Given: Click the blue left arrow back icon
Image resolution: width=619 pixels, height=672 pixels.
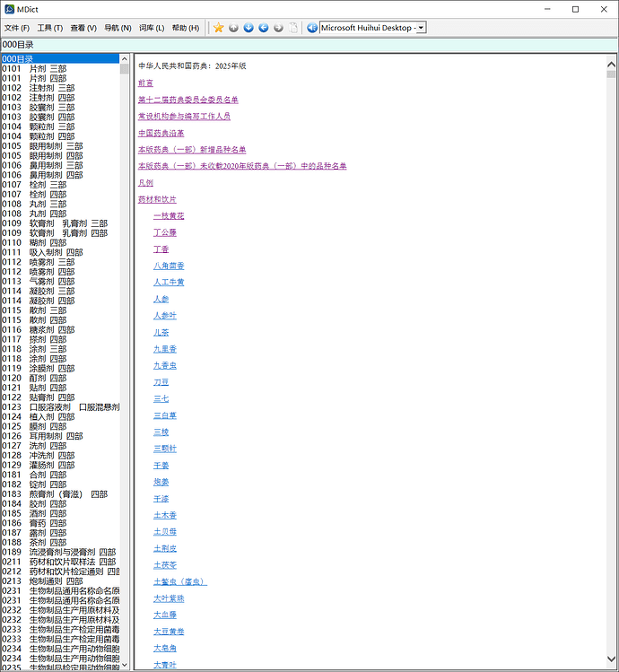Looking at the screenshot, I should [264, 28].
